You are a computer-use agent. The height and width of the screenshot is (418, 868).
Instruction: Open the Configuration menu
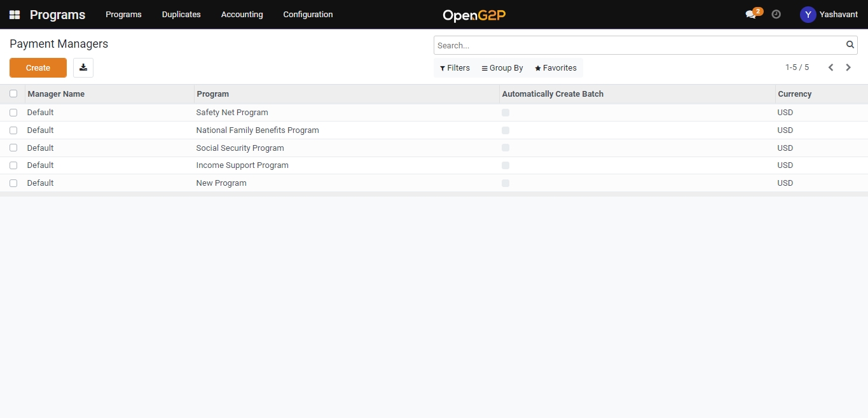(308, 15)
